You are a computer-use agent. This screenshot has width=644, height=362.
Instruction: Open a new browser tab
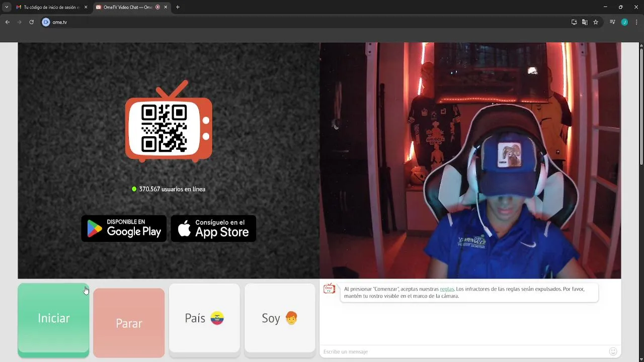click(178, 7)
